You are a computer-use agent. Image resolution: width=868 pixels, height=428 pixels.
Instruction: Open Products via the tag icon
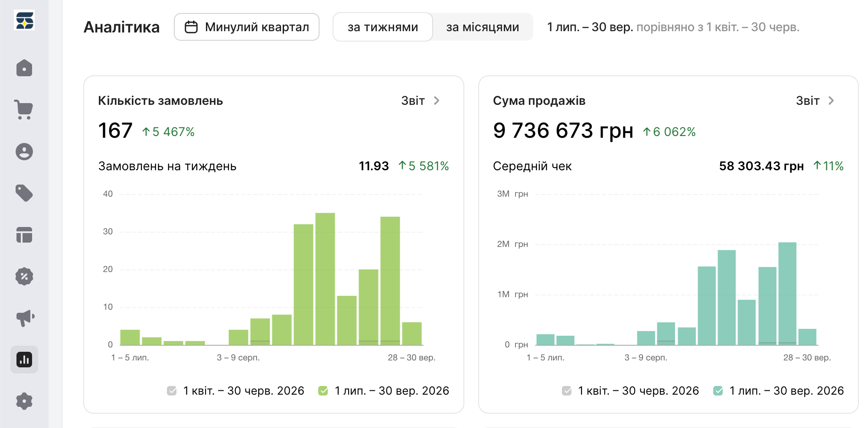24,193
